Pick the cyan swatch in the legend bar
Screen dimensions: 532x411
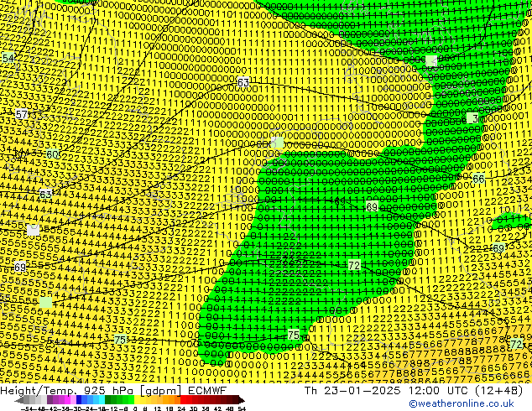(102, 400)
